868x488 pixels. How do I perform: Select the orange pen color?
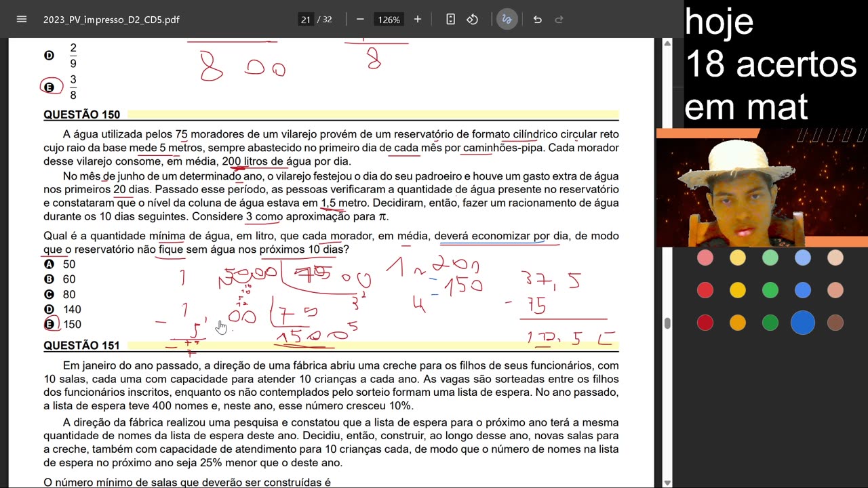[x=738, y=323]
